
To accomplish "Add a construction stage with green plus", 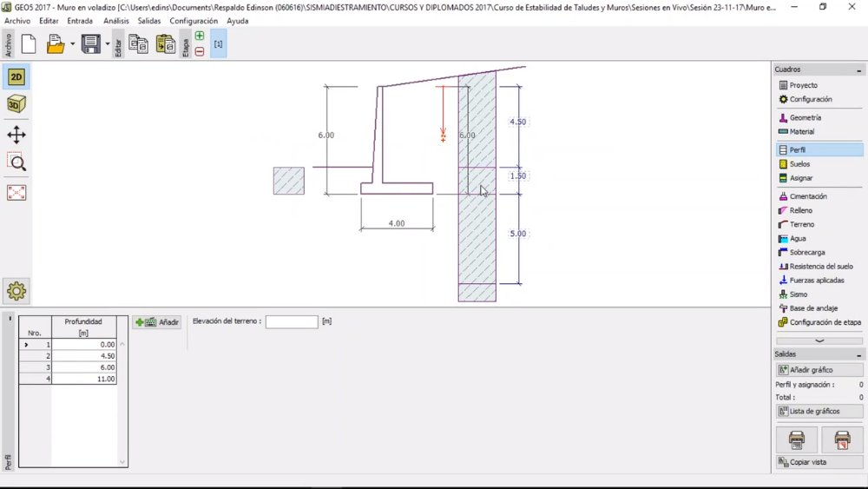I will (200, 36).
